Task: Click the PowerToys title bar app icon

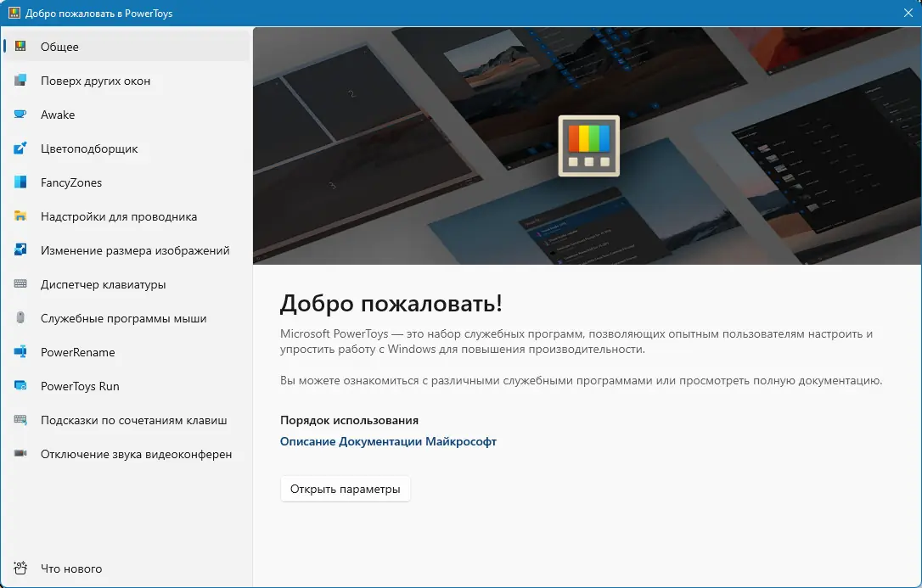Action: pyautogui.click(x=14, y=13)
